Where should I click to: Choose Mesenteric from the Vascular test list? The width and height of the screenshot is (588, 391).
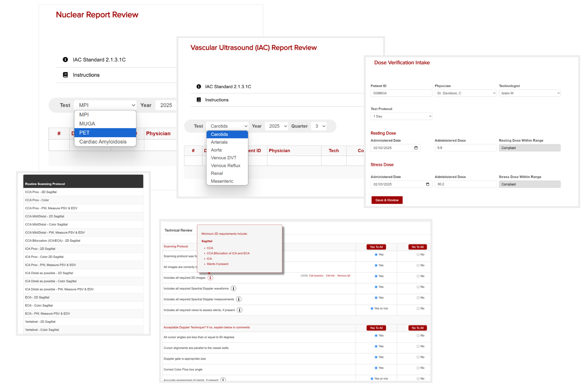[x=227, y=181]
